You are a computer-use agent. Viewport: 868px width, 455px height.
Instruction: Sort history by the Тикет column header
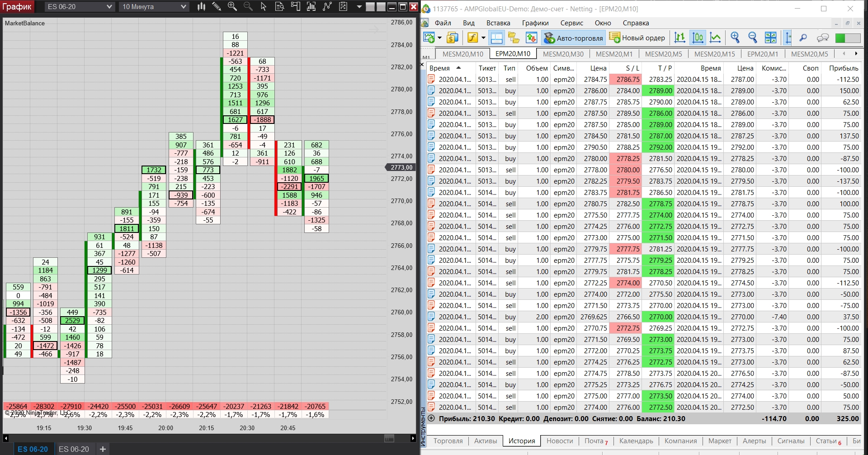pos(487,68)
